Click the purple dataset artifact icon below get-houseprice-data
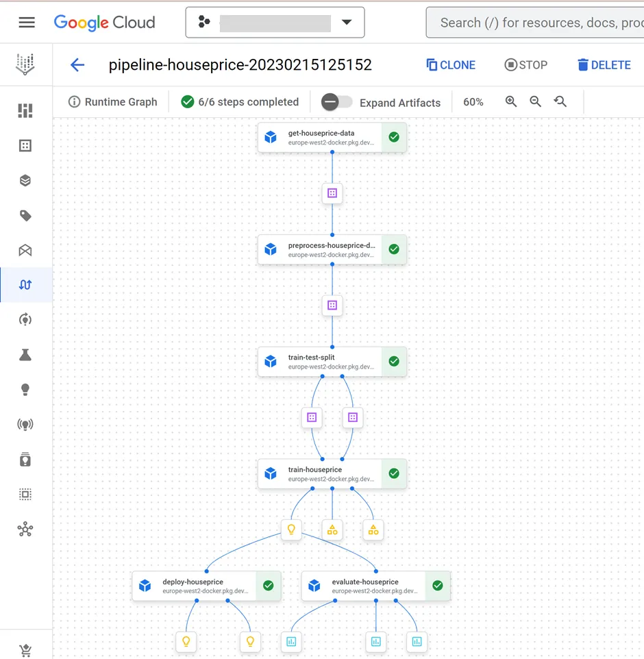This screenshot has width=644, height=659. coord(332,192)
